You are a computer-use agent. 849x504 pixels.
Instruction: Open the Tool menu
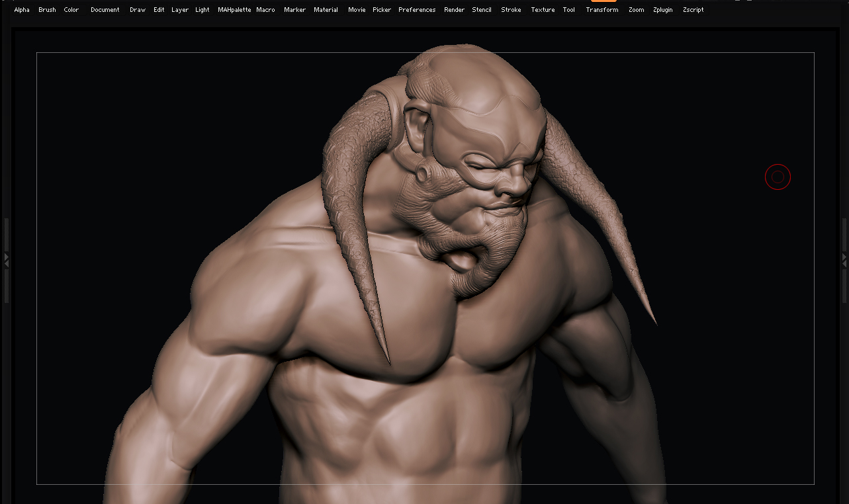point(568,10)
